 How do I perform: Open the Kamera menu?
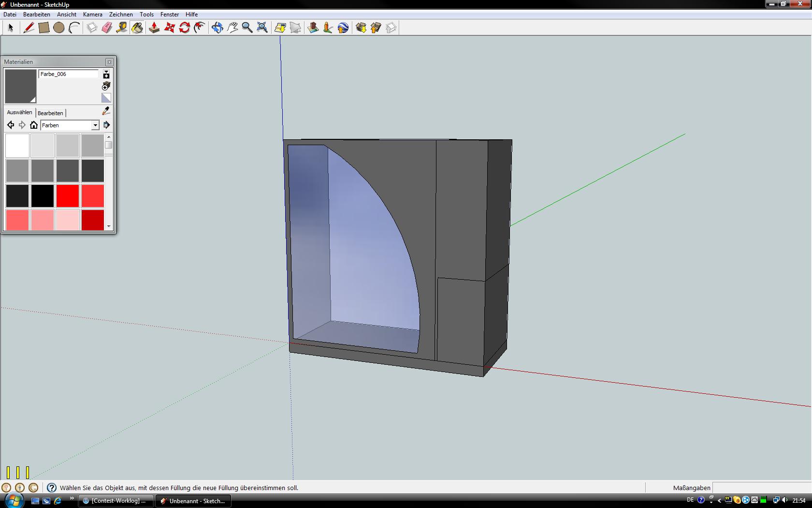(x=92, y=15)
